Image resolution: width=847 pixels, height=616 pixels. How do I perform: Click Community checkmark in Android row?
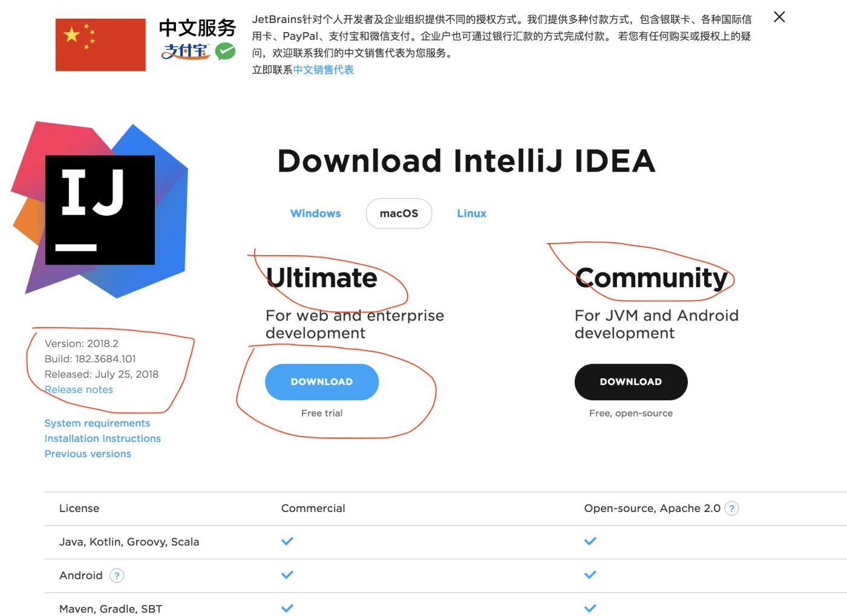[590, 574]
